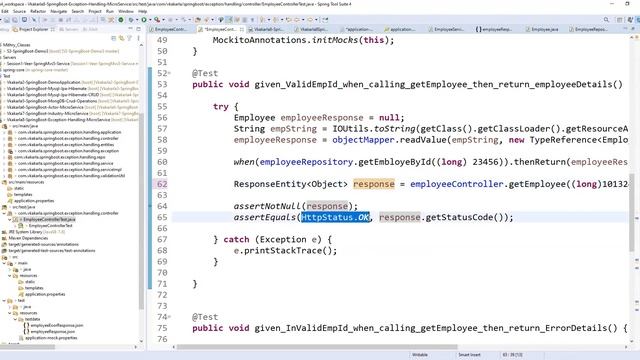This screenshot has width=640, height=360.
Task: Minimize the Project Explorer panel
Action: click(x=131, y=29)
